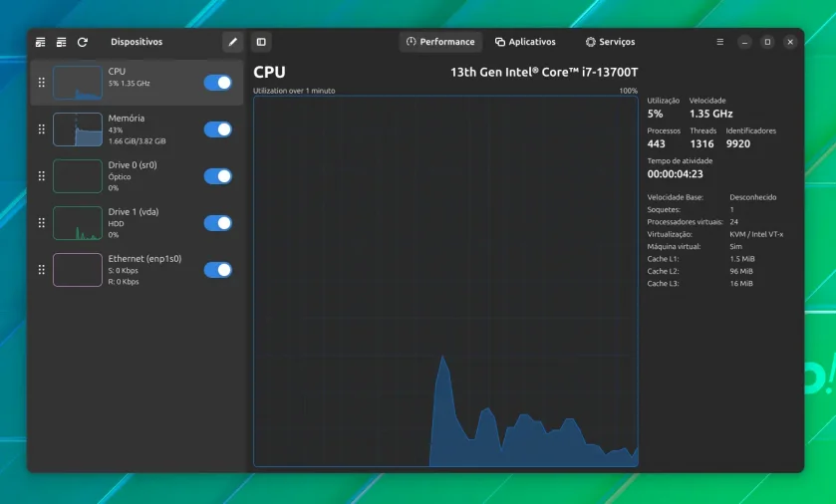Click the Processadores virtuais label

point(685,222)
